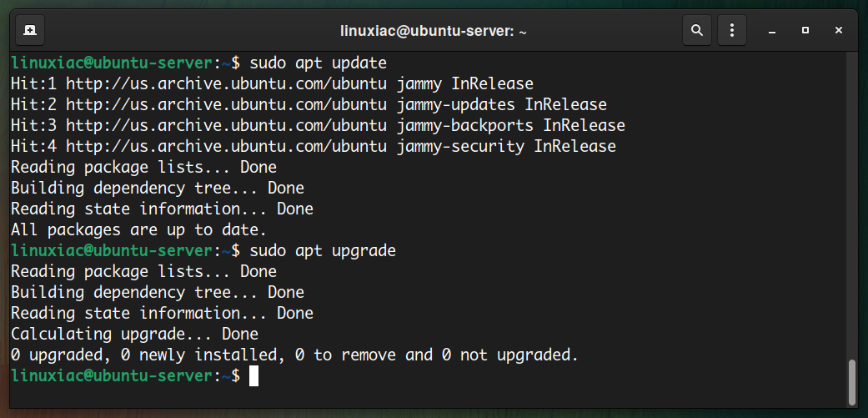Screen dimensions: 868x418
Task: Maximize the terminal window
Action: click(x=805, y=30)
